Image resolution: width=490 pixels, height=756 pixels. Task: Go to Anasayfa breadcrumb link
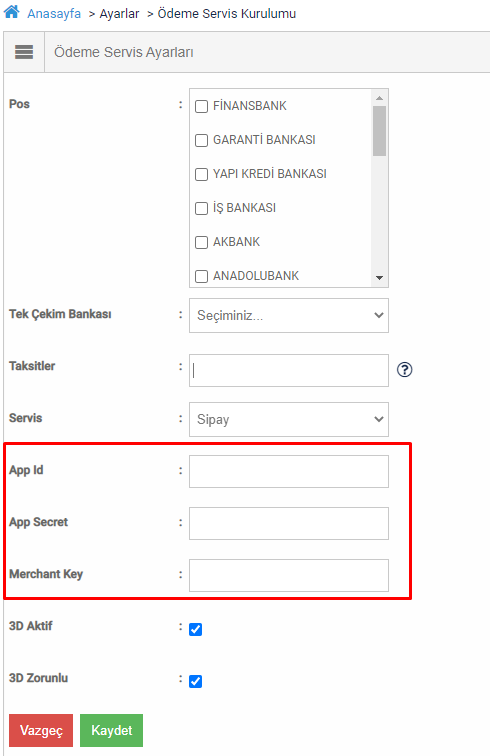[54, 14]
